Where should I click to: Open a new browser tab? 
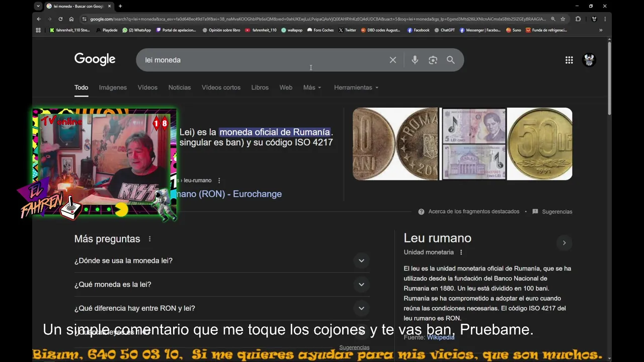[120, 6]
